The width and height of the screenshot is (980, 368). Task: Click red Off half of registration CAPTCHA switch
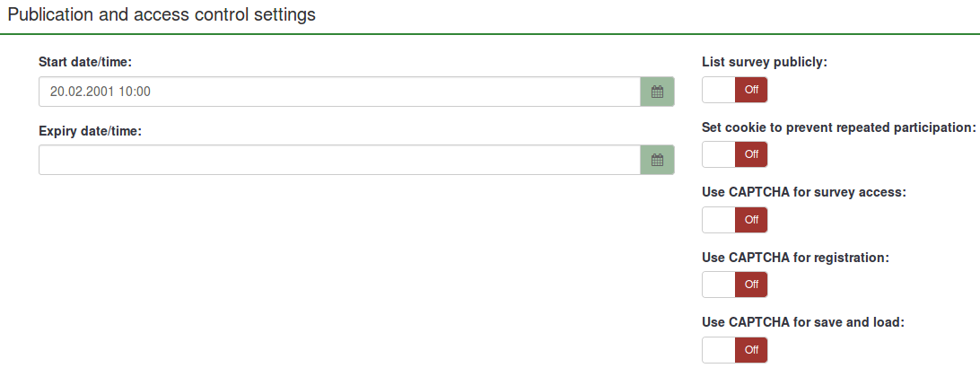(751, 285)
